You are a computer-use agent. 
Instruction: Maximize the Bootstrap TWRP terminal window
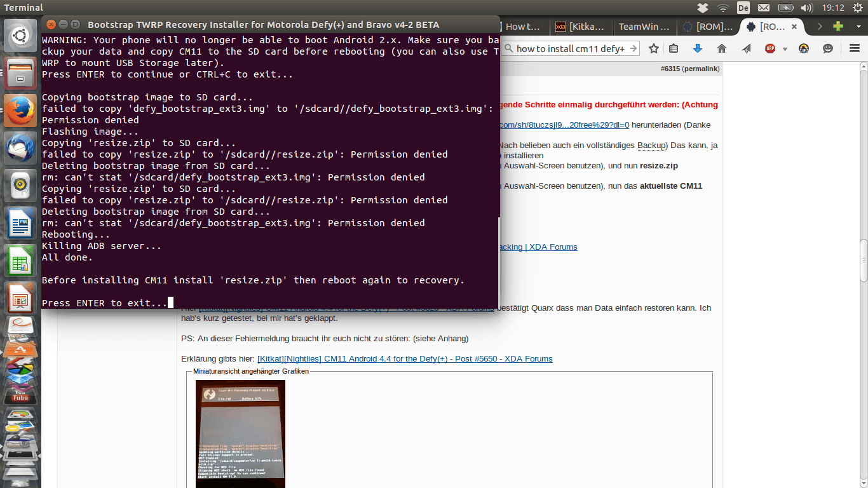pos(75,25)
